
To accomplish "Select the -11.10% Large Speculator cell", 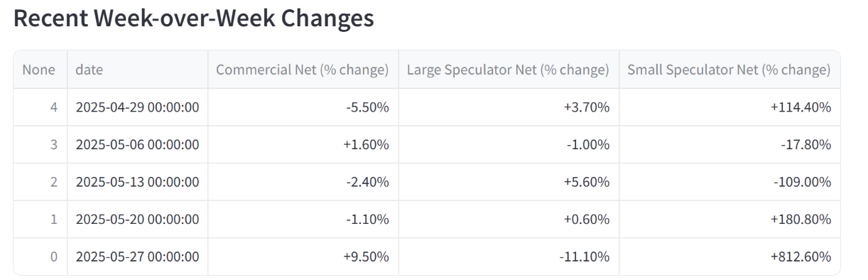I will pos(509,257).
